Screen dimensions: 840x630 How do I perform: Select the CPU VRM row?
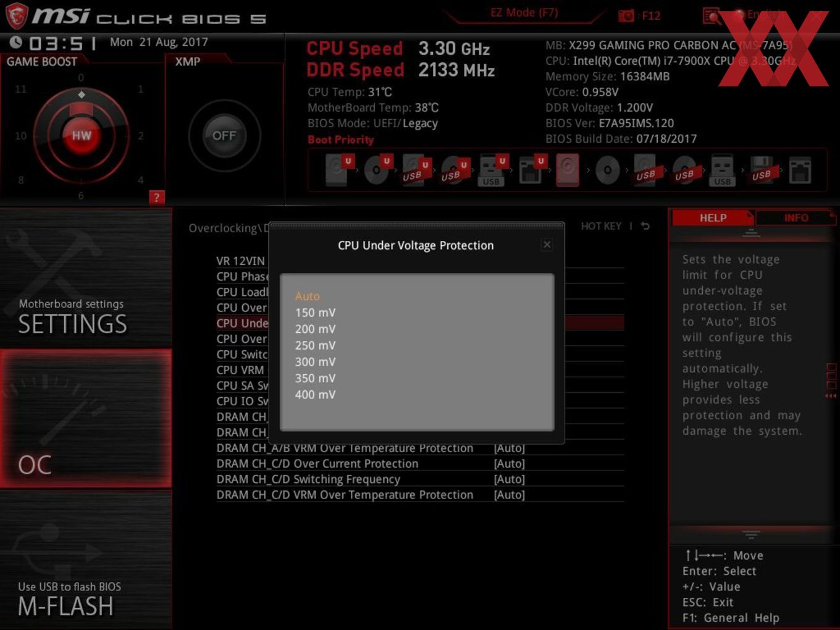tap(240, 369)
